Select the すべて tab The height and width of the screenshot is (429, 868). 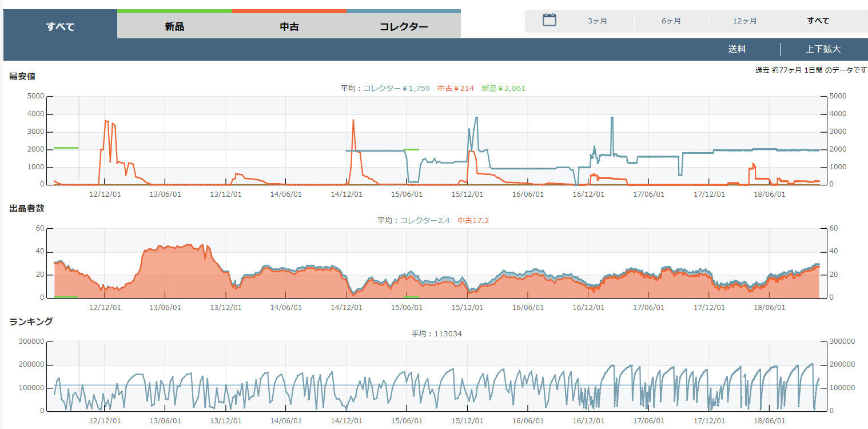pos(60,26)
